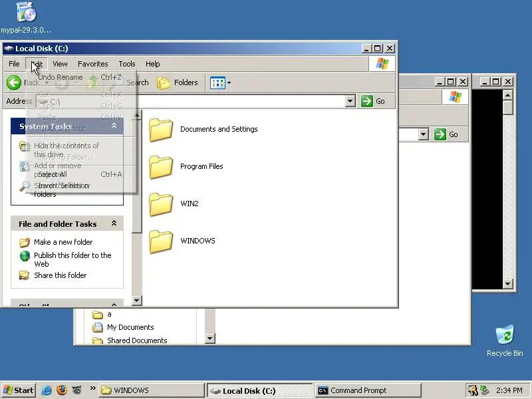Image resolution: width=532 pixels, height=399 pixels.
Task: Launch Firefox from Quick Launch
Action: [x=62, y=390]
